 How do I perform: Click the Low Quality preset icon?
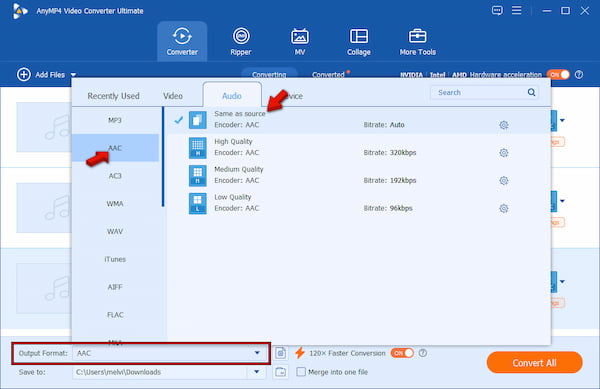tap(197, 203)
